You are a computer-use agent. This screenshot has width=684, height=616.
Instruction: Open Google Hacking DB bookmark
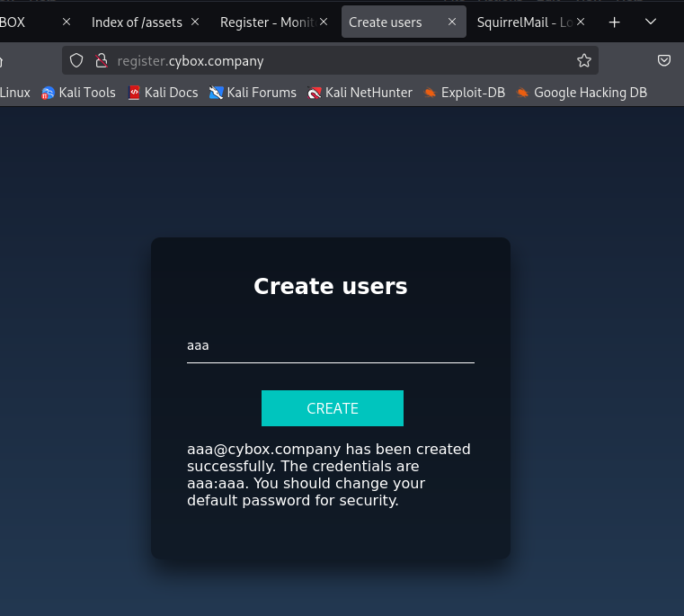point(582,92)
